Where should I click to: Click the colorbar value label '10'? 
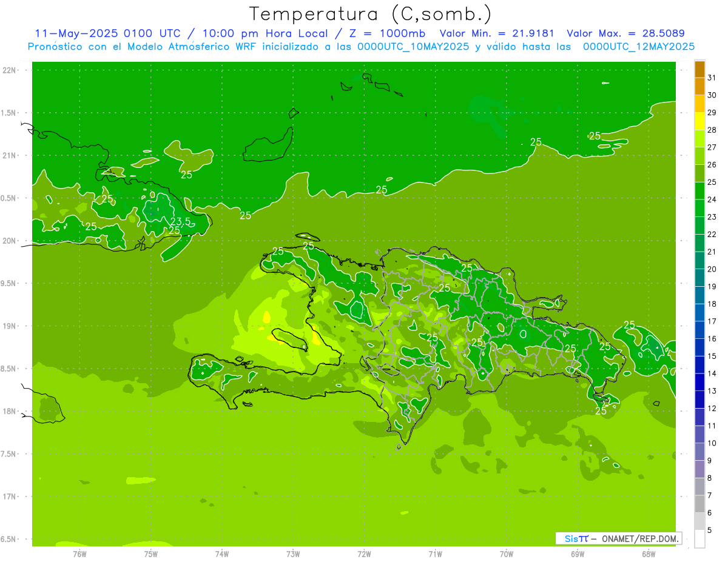coord(712,443)
